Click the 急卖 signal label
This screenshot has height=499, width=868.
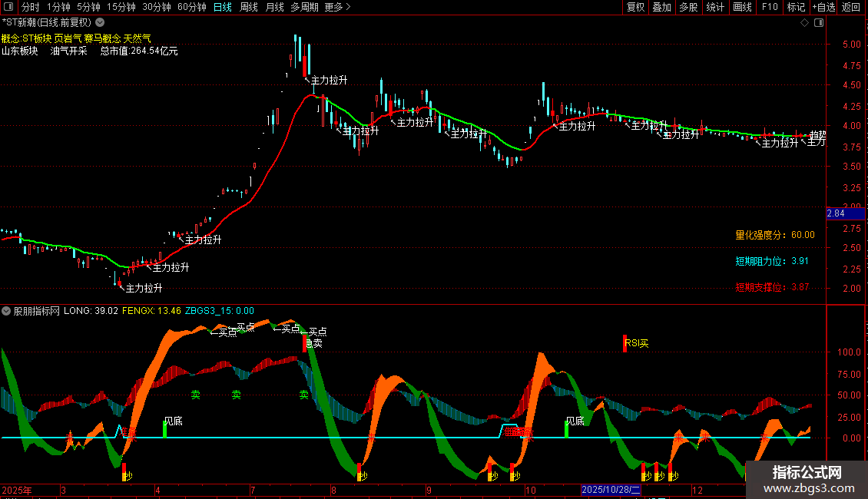tap(313, 344)
